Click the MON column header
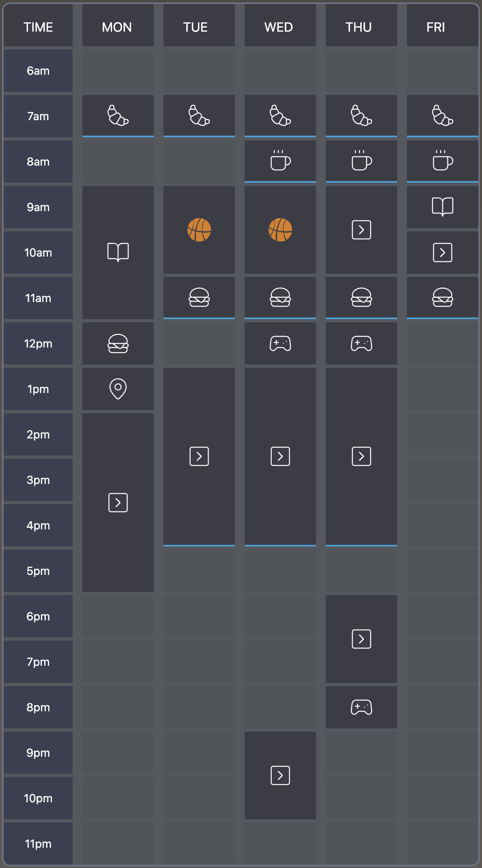The height and width of the screenshot is (868, 482). [x=117, y=27]
